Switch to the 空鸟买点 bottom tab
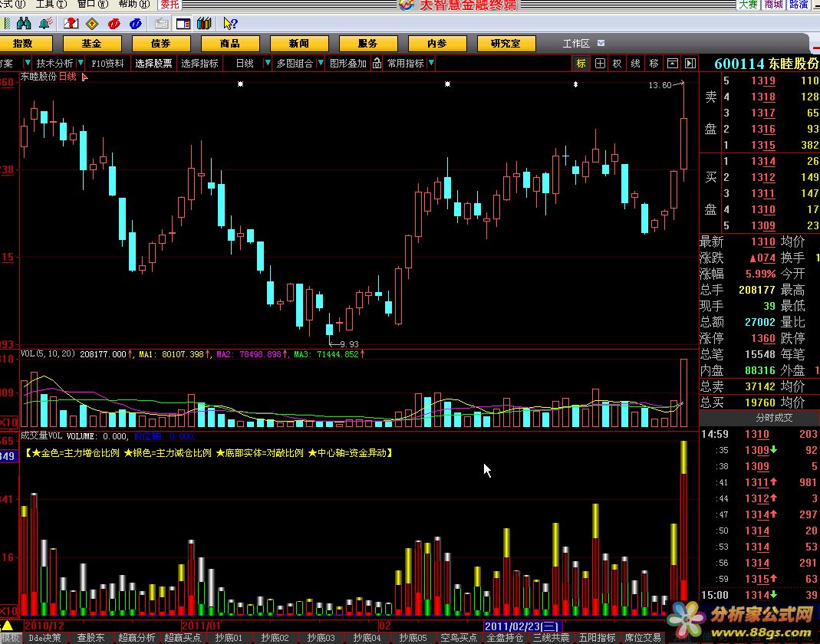The width and height of the screenshot is (820, 644). click(459, 638)
